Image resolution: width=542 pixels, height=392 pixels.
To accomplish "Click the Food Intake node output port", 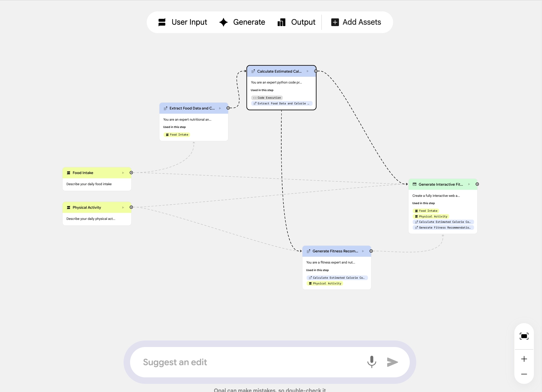I will 131,173.
